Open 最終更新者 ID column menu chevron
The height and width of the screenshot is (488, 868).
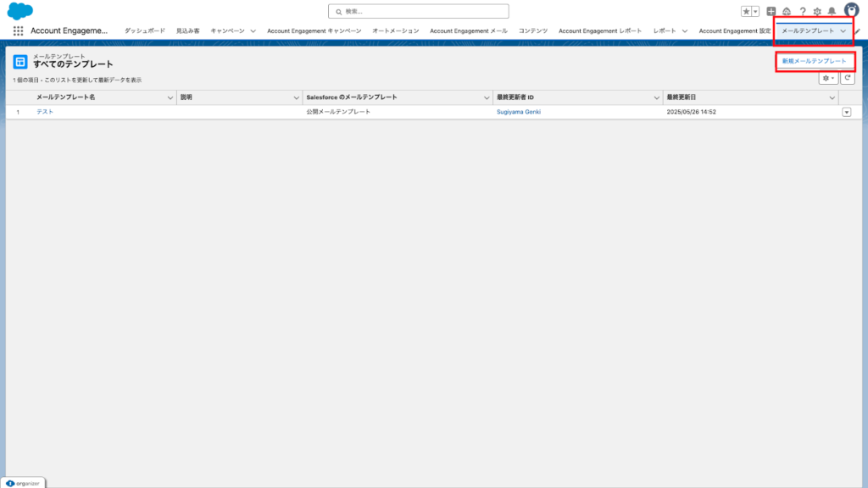pyautogui.click(x=657, y=98)
